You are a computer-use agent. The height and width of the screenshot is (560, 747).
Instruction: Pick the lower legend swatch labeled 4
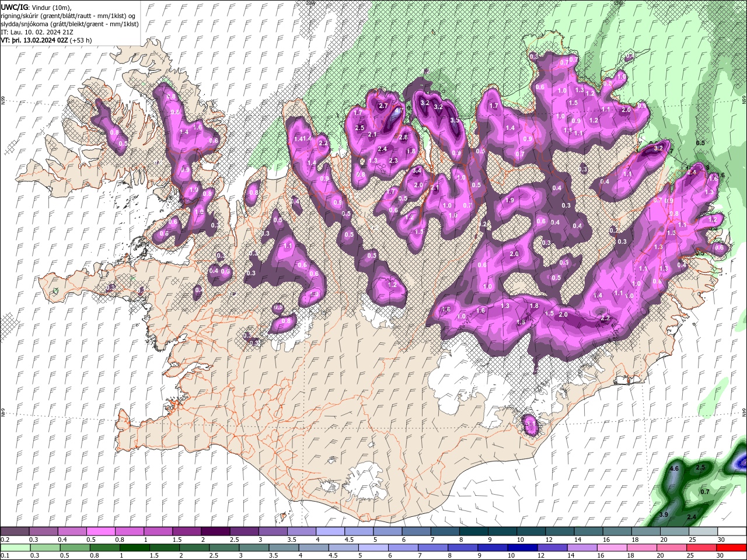[x=313, y=548]
